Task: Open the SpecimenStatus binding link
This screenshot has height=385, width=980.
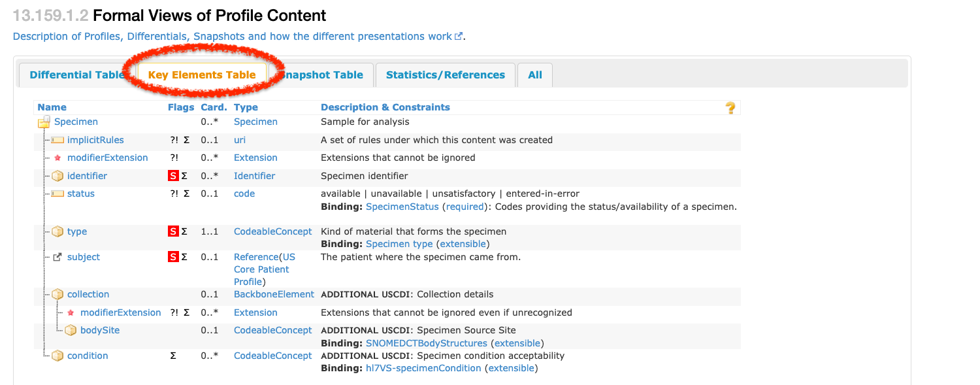Action: pos(402,207)
